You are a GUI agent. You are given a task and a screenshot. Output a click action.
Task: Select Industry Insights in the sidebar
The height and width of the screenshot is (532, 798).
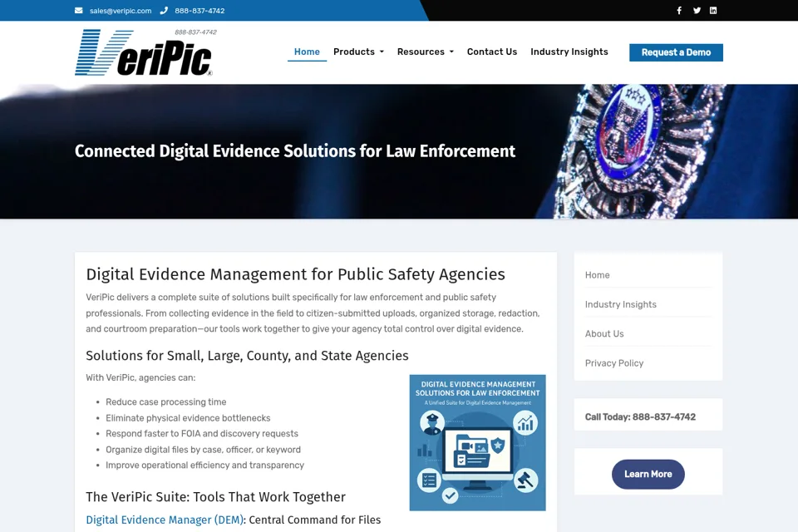pos(621,304)
